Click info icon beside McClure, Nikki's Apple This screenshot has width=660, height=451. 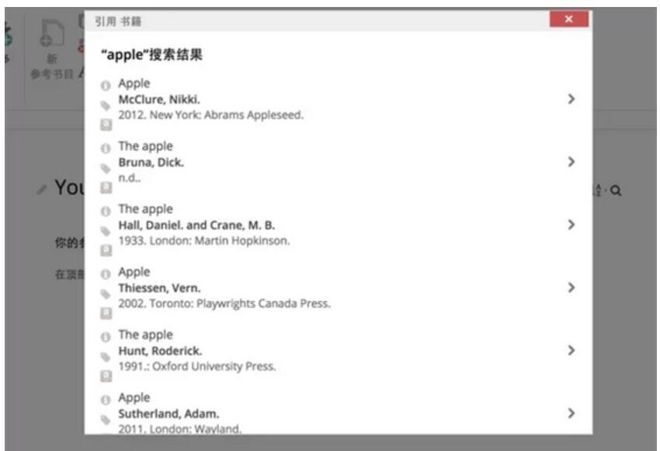[106, 86]
